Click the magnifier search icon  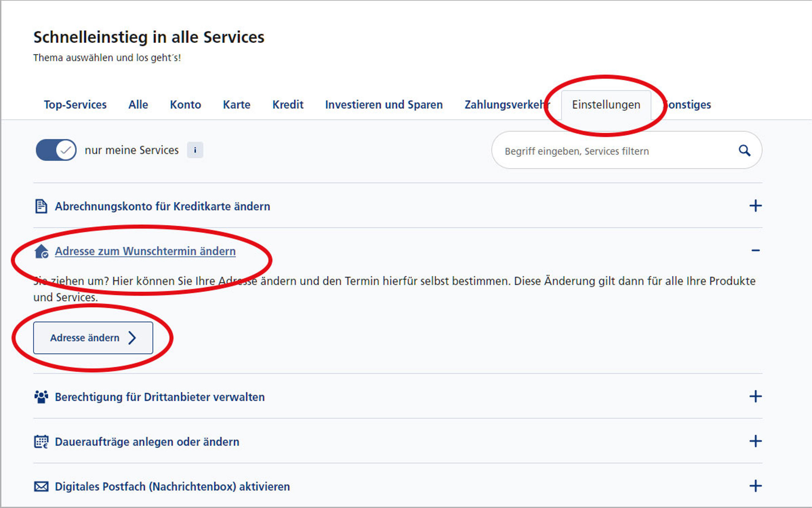744,150
